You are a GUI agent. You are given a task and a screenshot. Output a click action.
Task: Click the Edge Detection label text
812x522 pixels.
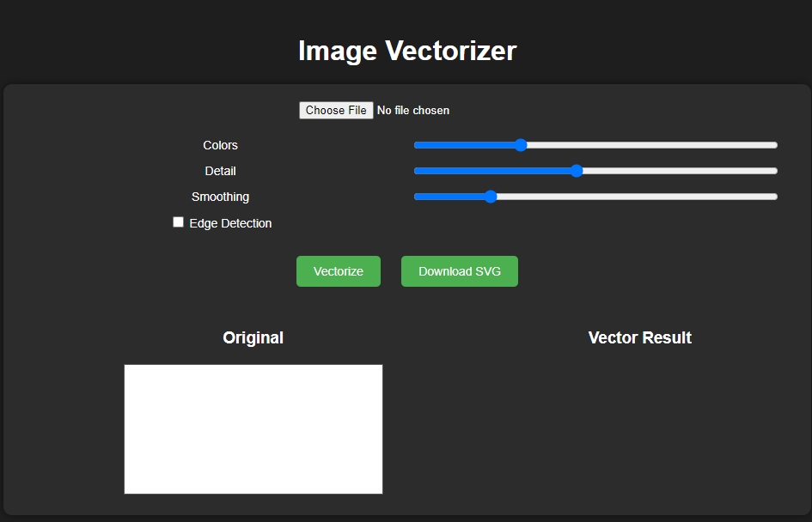230,223
